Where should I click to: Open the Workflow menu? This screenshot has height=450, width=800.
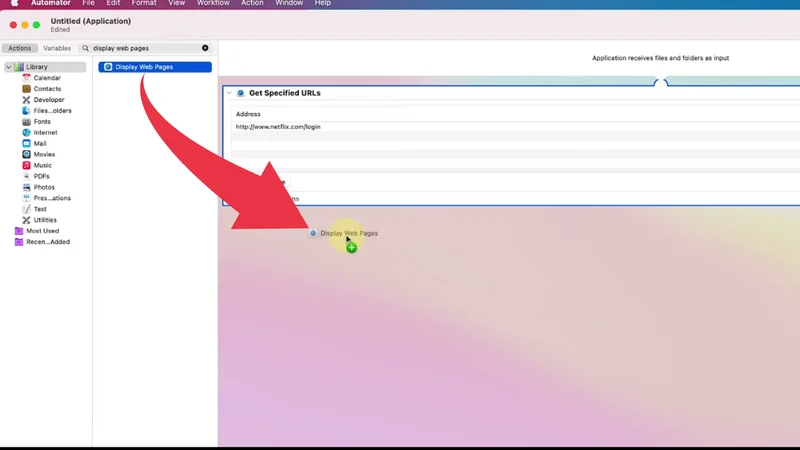coord(213,3)
